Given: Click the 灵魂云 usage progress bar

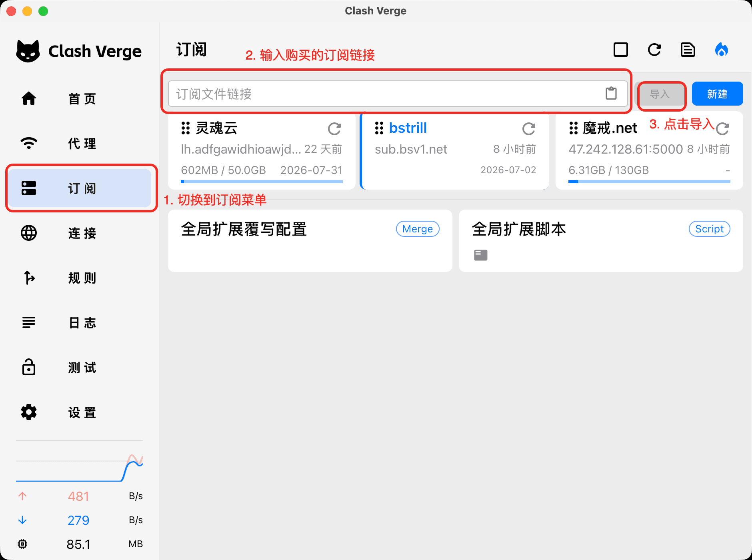Looking at the screenshot, I should point(262,182).
